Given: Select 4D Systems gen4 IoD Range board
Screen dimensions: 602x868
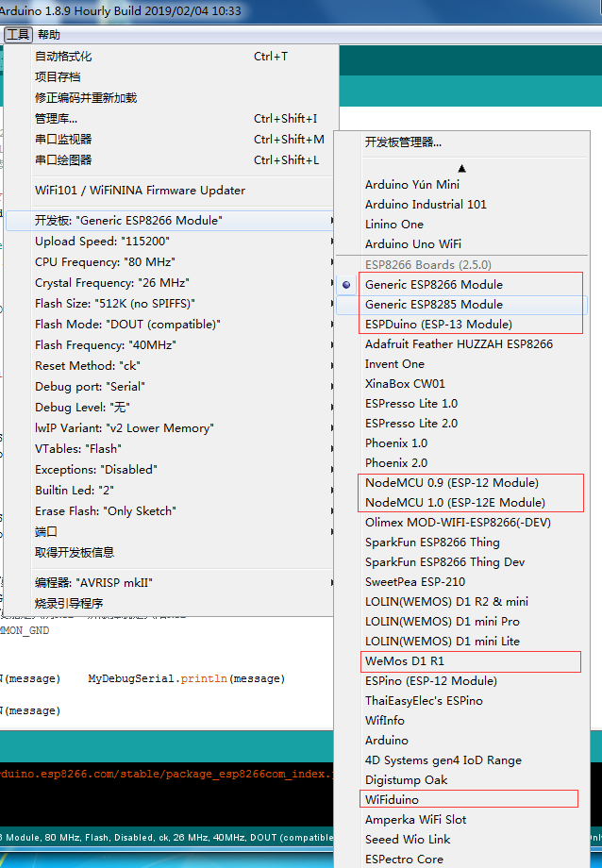Looking at the screenshot, I should pyautogui.click(x=462, y=760).
